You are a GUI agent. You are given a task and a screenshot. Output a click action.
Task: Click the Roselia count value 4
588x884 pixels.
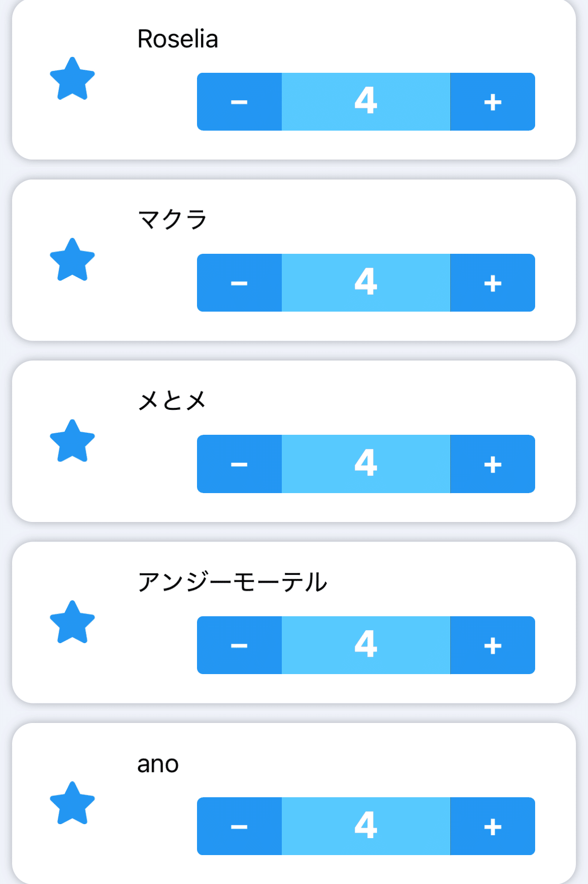[x=366, y=102]
